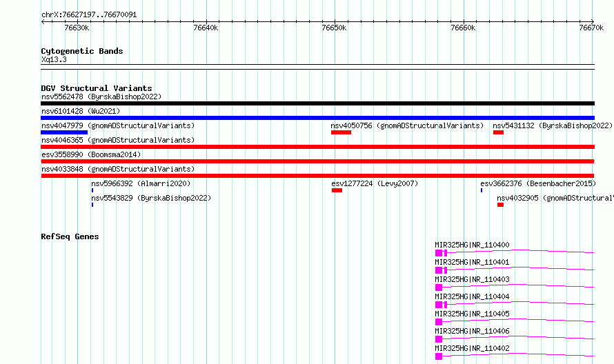The height and width of the screenshot is (364, 614).
Task: Open MIR325HG|NR_110405 transcript label
Action: (x=473, y=314)
